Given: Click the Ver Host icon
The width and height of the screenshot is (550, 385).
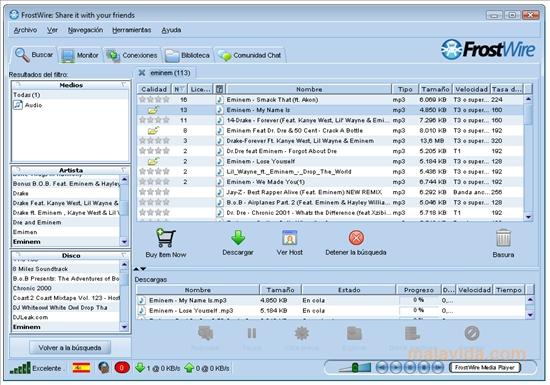Looking at the screenshot, I should coord(290,238).
